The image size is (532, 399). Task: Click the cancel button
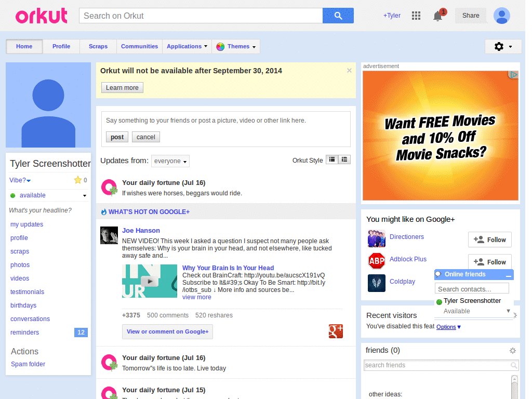pyautogui.click(x=146, y=137)
